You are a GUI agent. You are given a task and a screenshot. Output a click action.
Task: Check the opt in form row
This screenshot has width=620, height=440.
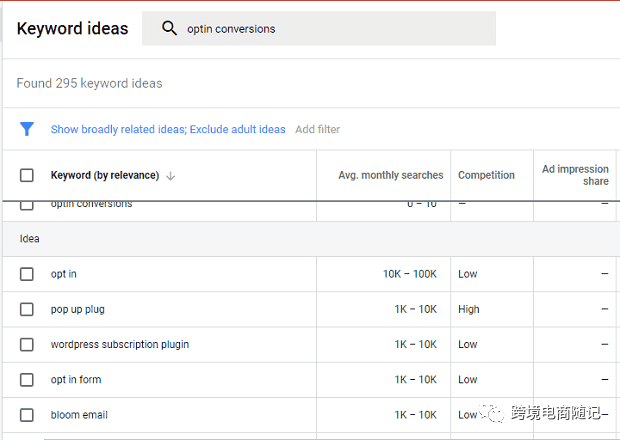27,379
